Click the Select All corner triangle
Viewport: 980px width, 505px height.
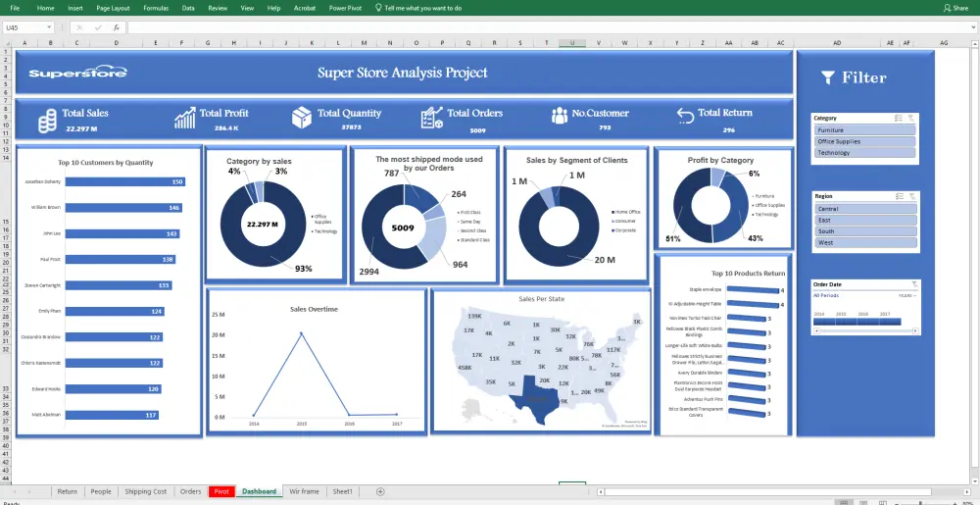tap(7, 43)
